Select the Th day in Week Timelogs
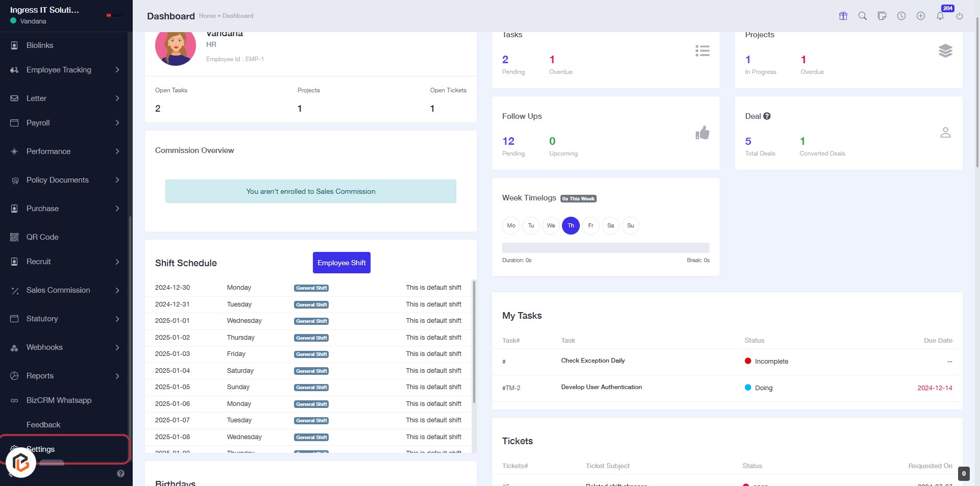Image resolution: width=980 pixels, height=486 pixels. coord(571,225)
